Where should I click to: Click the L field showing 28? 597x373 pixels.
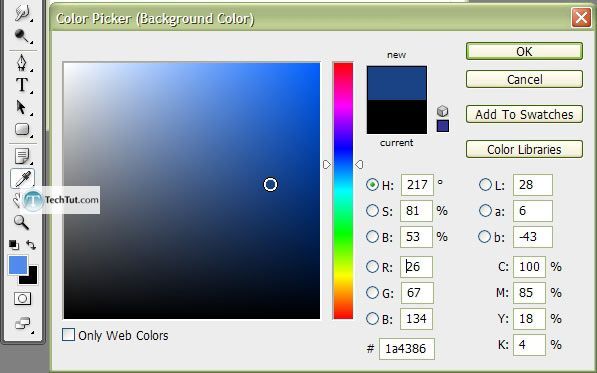(x=533, y=185)
